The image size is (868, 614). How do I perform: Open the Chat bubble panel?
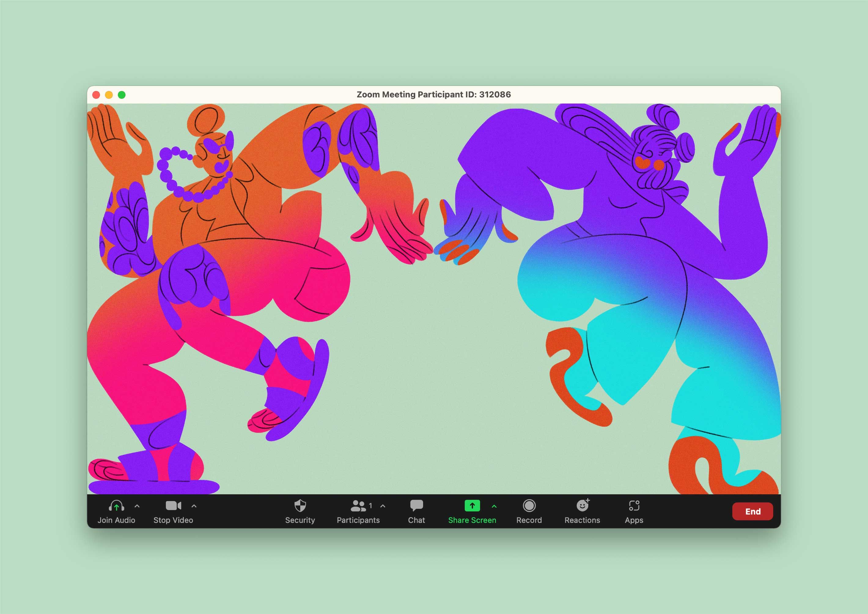tap(416, 506)
